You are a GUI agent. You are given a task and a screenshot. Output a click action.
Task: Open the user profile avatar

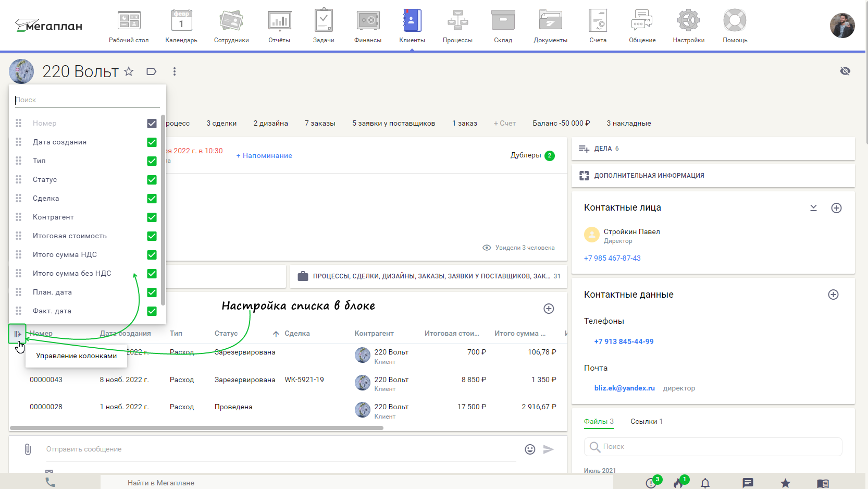pos(842,26)
